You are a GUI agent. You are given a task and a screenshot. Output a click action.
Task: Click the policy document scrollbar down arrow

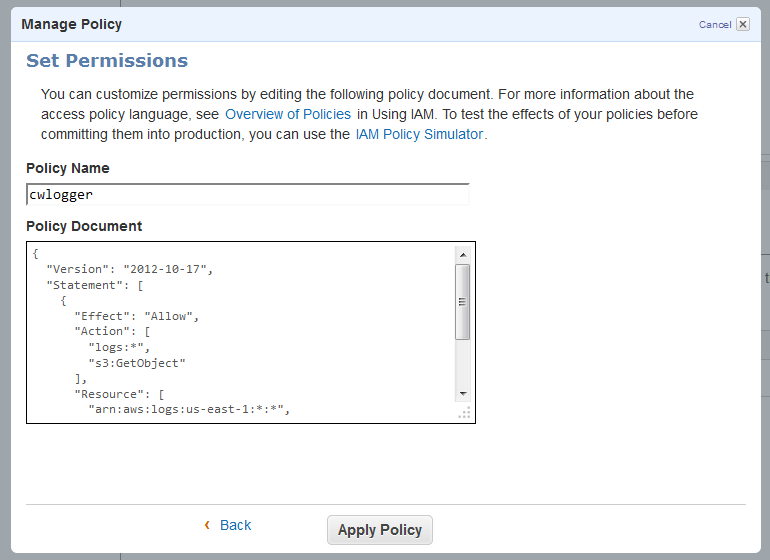pyautogui.click(x=462, y=394)
